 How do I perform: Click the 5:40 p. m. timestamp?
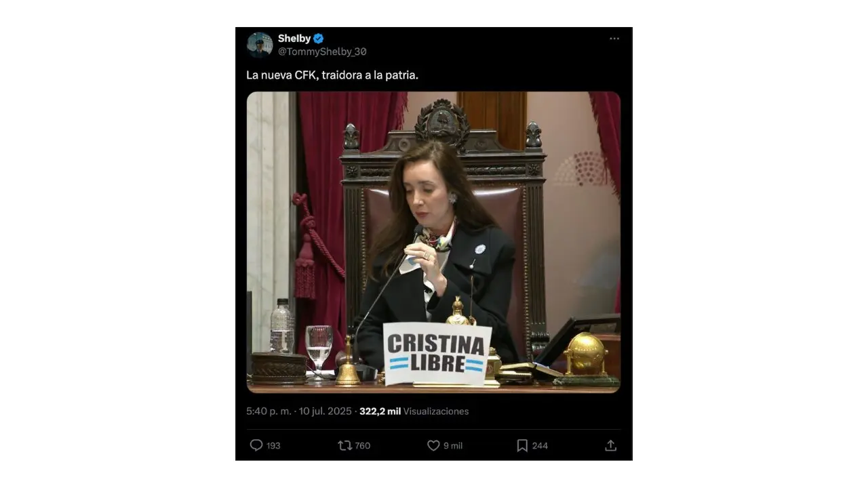(x=269, y=411)
